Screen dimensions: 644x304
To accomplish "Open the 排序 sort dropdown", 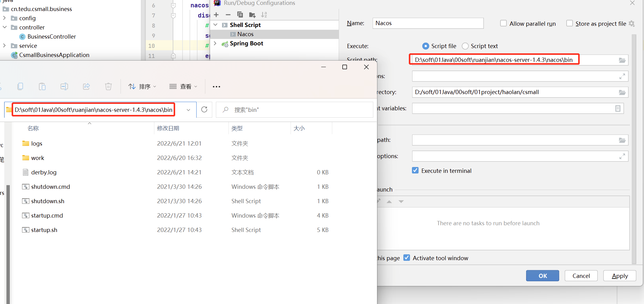I will tap(142, 87).
